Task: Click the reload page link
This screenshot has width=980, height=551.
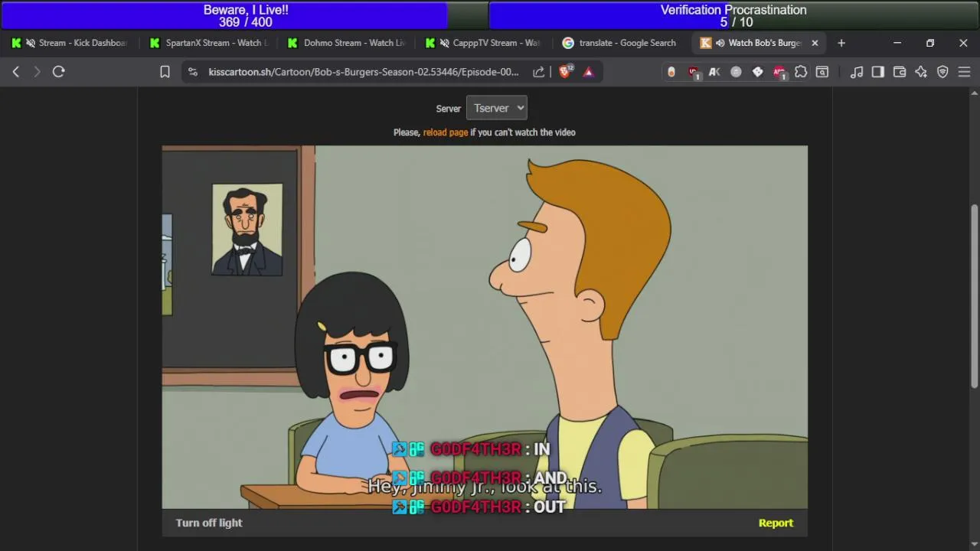Action: click(446, 132)
